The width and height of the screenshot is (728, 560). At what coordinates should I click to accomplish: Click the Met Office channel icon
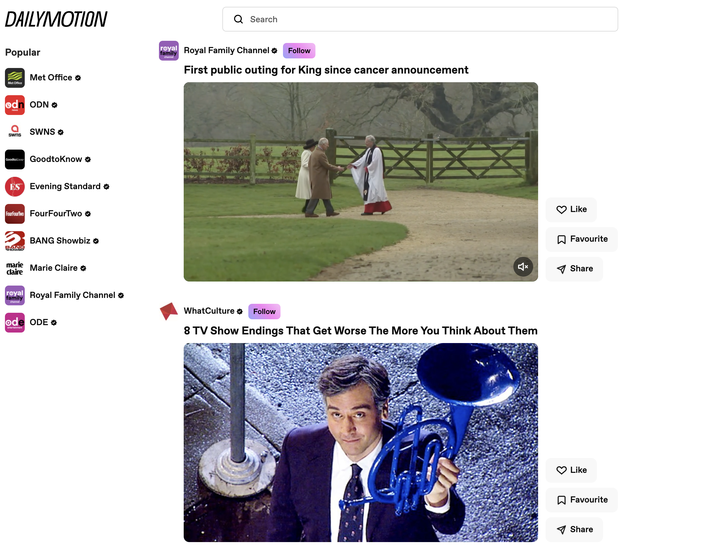point(15,77)
